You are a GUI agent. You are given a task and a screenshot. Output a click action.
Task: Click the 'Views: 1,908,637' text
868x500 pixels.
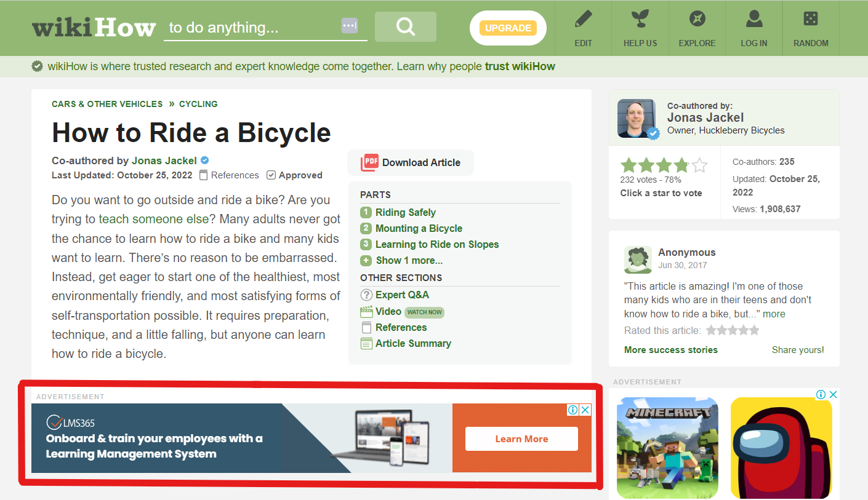click(x=766, y=209)
